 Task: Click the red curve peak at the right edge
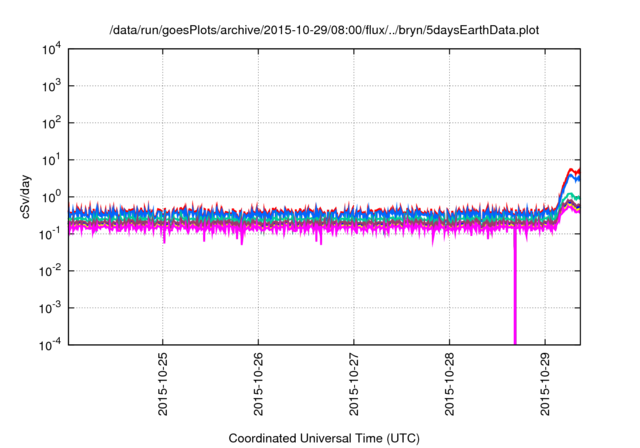pyautogui.click(x=572, y=171)
